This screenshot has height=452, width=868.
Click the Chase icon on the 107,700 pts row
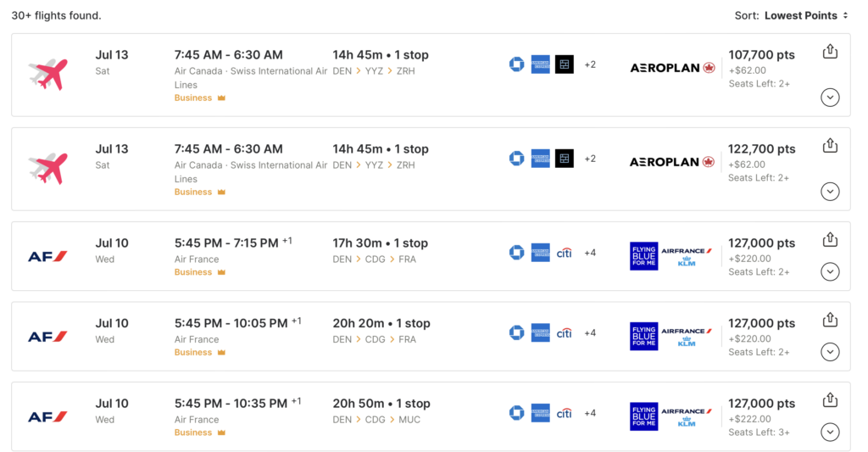tap(516, 64)
